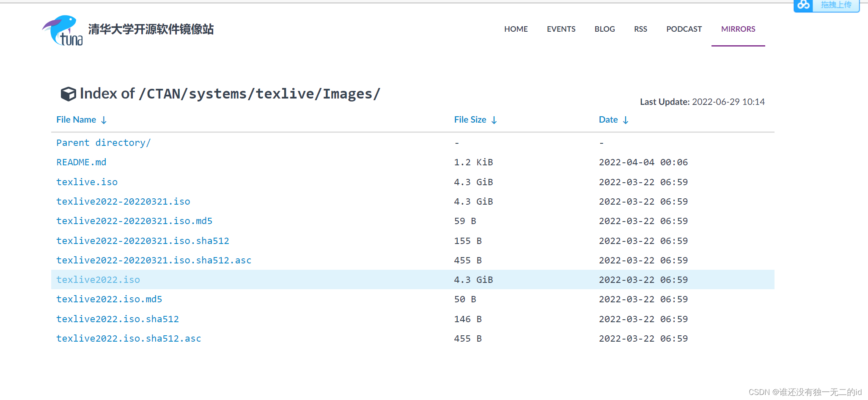Click the 4.3 GiB size of texlive.iso
Image resolution: width=868 pixels, height=400 pixels.
(473, 182)
